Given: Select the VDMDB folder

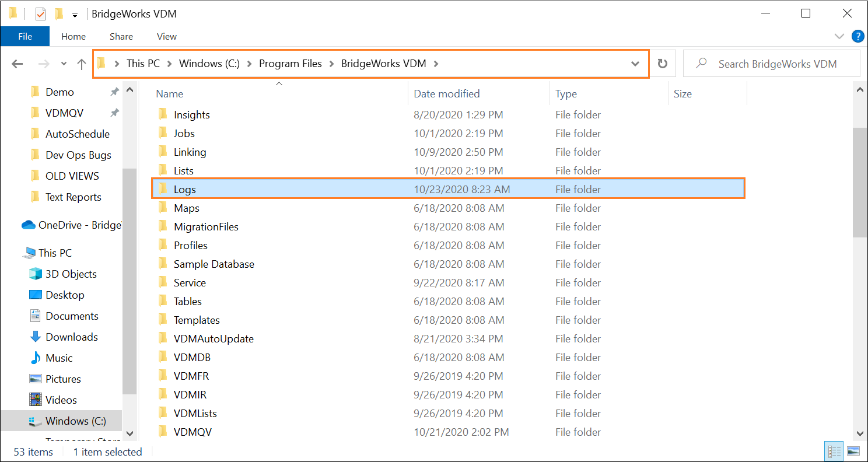Looking at the screenshot, I should [x=192, y=358].
